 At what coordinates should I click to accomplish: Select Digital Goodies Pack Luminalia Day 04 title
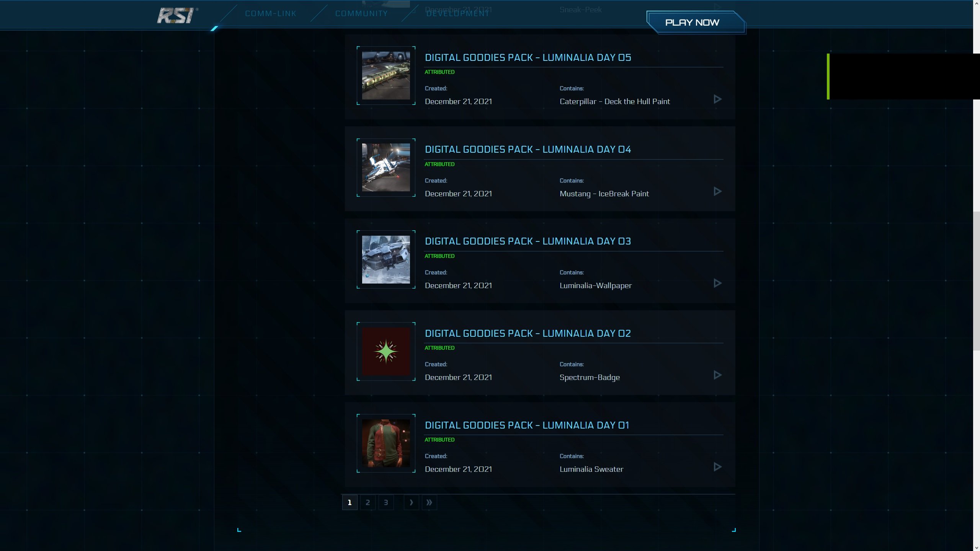(x=528, y=149)
